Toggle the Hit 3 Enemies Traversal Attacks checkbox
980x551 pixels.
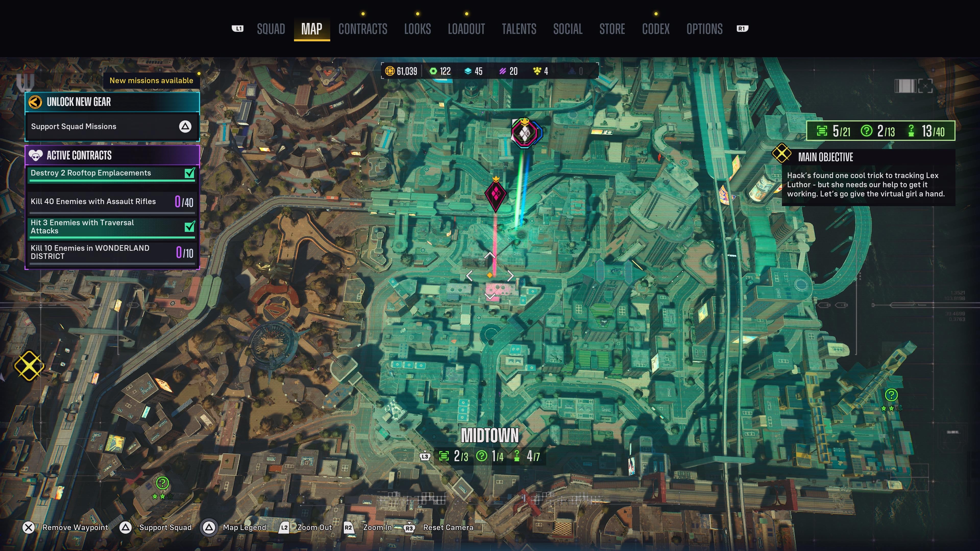click(189, 227)
